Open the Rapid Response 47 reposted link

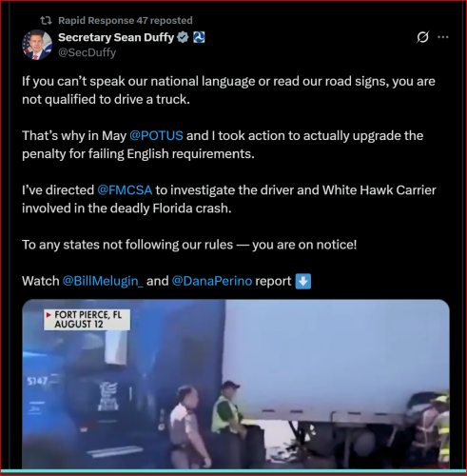pos(126,21)
